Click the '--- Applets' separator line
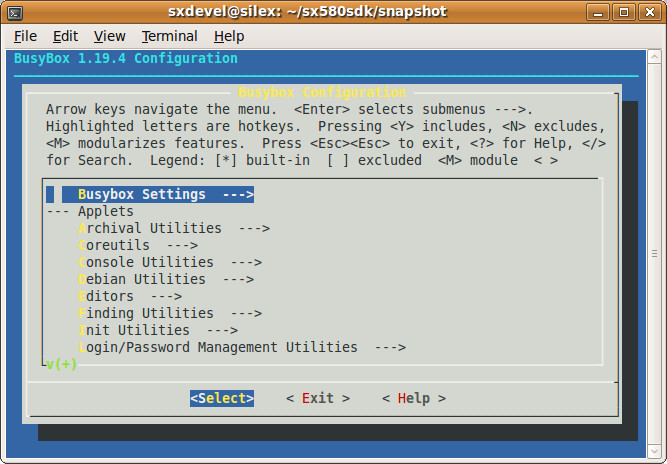 pyautogui.click(x=90, y=211)
